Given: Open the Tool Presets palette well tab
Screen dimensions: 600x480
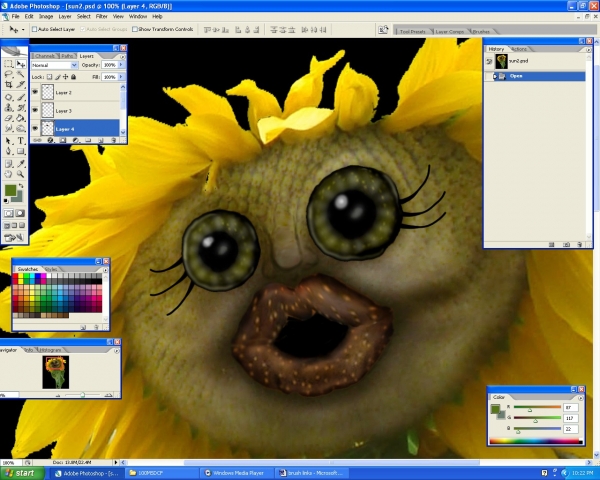Looking at the screenshot, I should point(412,31).
